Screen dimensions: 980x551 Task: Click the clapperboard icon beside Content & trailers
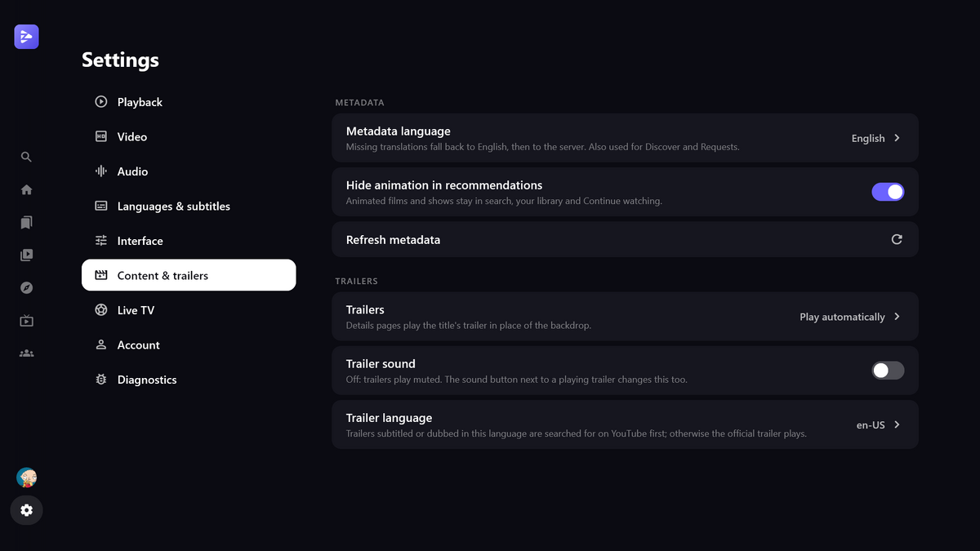click(101, 275)
